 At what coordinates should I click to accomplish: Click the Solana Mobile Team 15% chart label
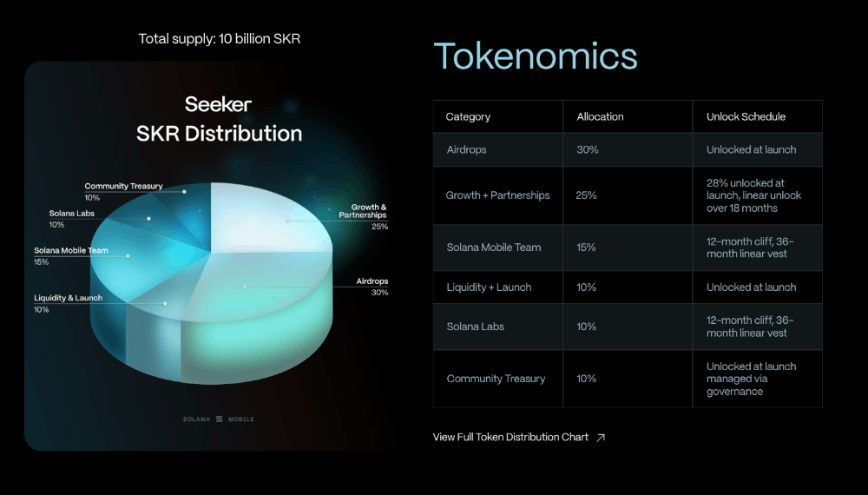(x=72, y=255)
